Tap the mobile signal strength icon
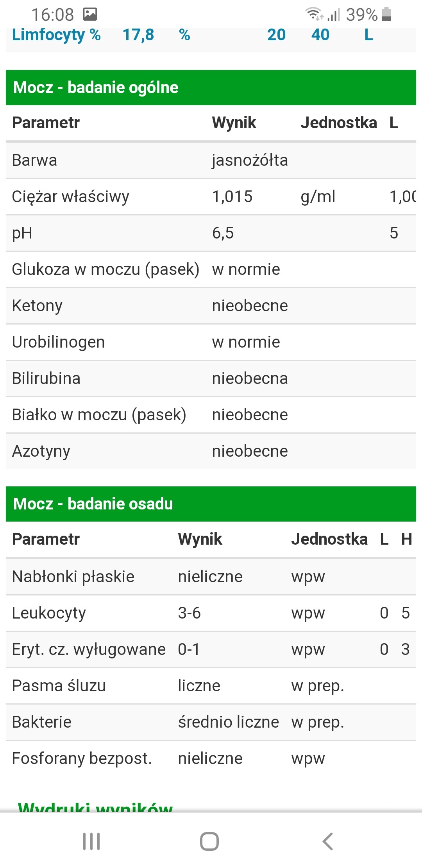The width and height of the screenshot is (422, 868). (x=334, y=14)
